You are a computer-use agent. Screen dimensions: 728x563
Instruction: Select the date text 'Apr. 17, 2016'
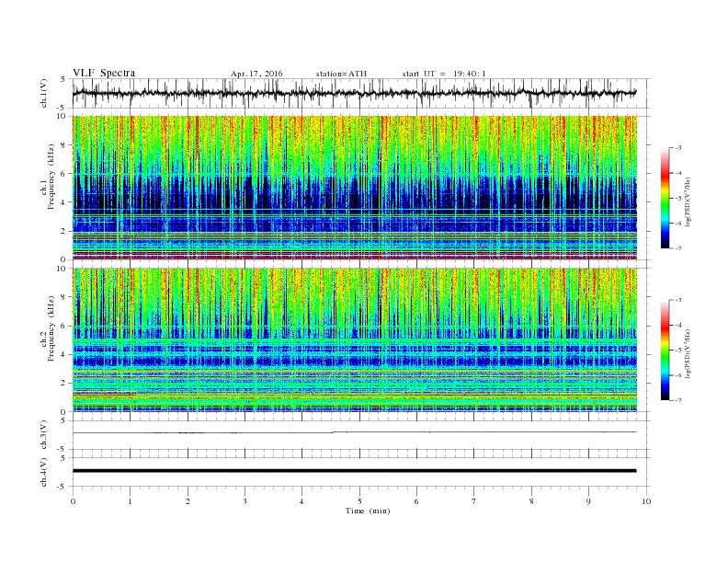pyautogui.click(x=256, y=74)
